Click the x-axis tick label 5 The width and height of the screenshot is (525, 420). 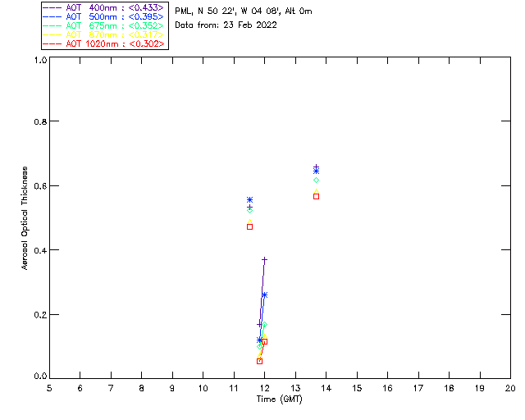click(49, 389)
